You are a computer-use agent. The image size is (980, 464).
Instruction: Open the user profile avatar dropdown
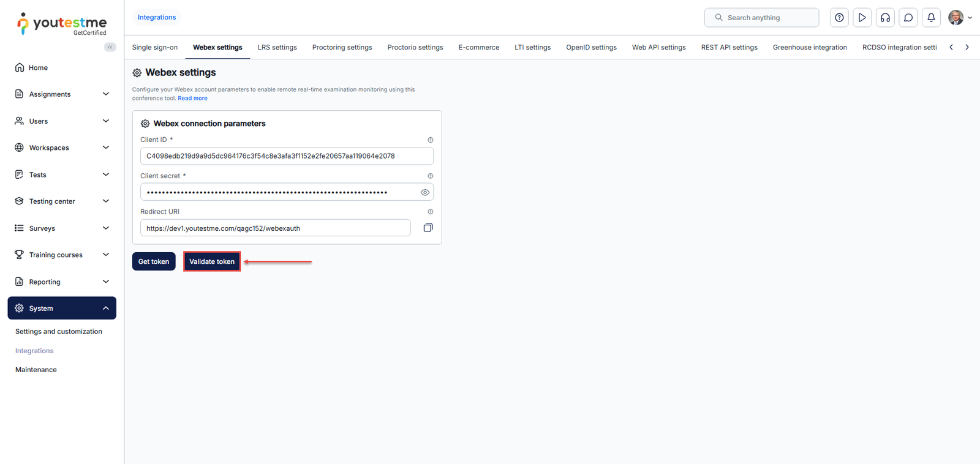[959, 18]
